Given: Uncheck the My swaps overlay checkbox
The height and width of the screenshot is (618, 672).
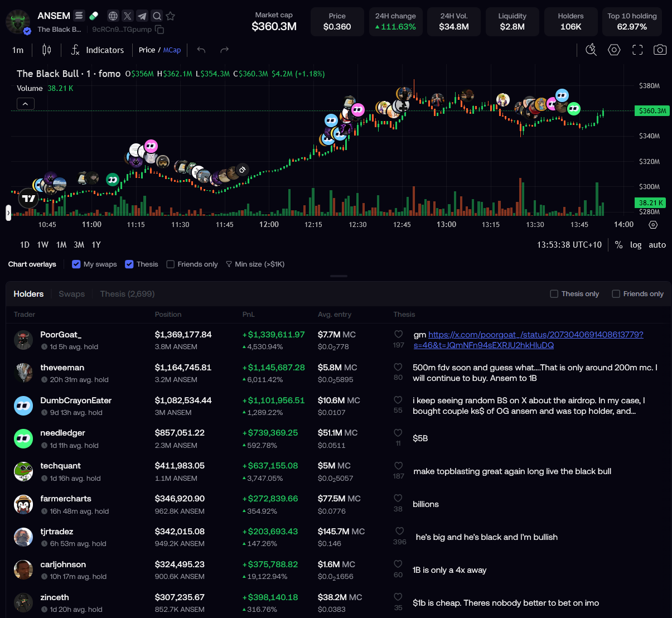Looking at the screenshot, I should 76,264.
